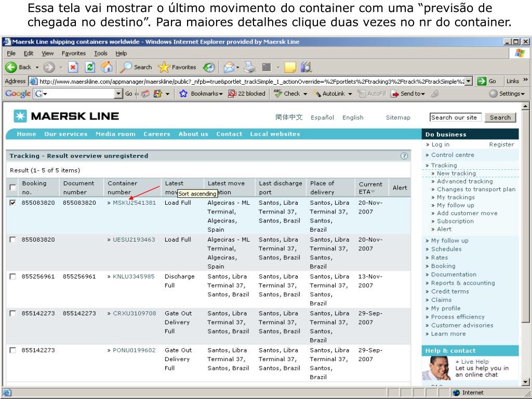The width and height of the screenshot is (532, 399).
Task: Click the Send to icon
Action: tap(395, 94)
